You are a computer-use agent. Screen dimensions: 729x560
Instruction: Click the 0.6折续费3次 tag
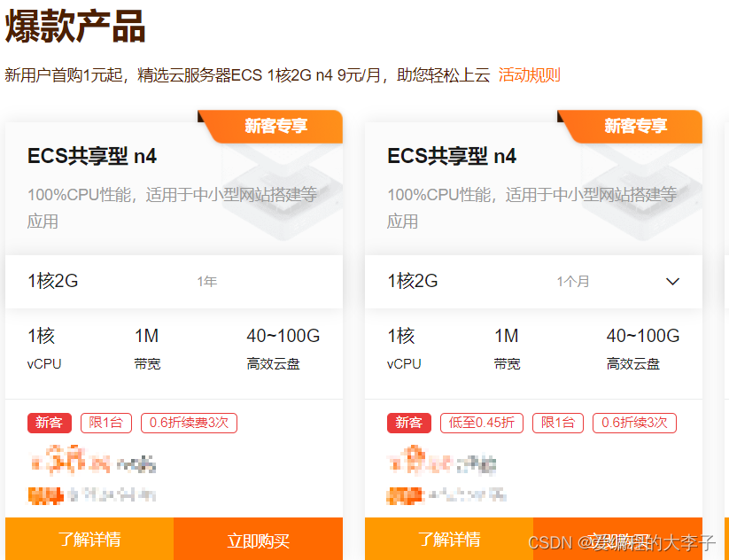click(189, 423)
